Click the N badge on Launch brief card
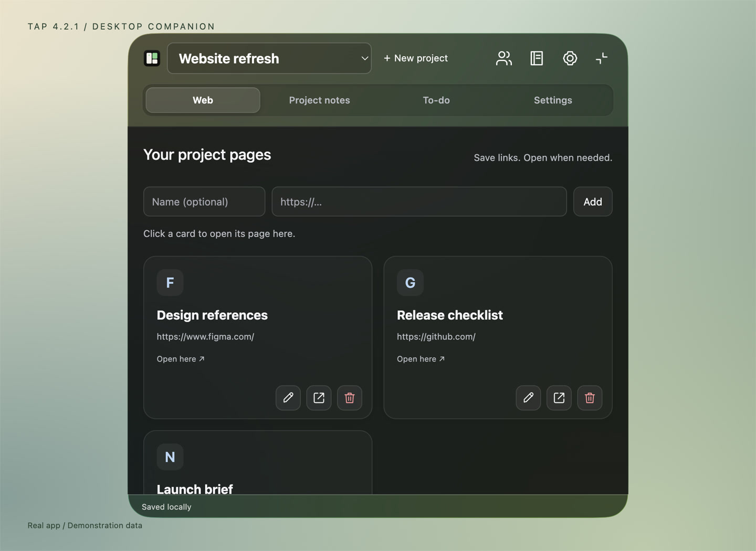 click(x=170, y=457)
